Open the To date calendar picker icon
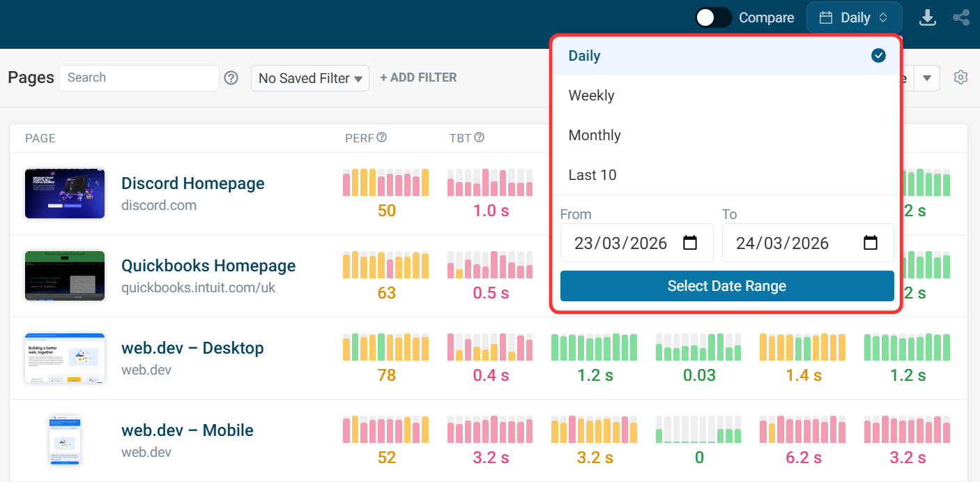 [871, 243]
